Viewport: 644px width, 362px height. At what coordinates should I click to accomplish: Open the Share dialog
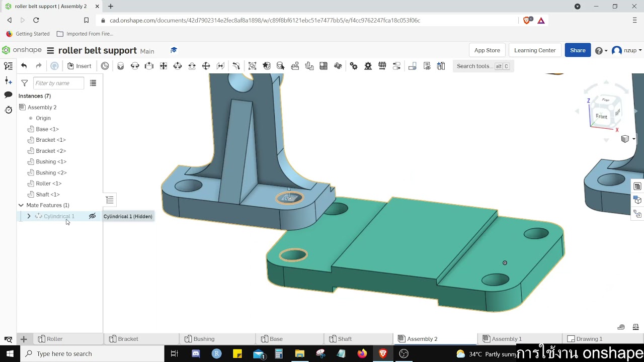[578, 50]
